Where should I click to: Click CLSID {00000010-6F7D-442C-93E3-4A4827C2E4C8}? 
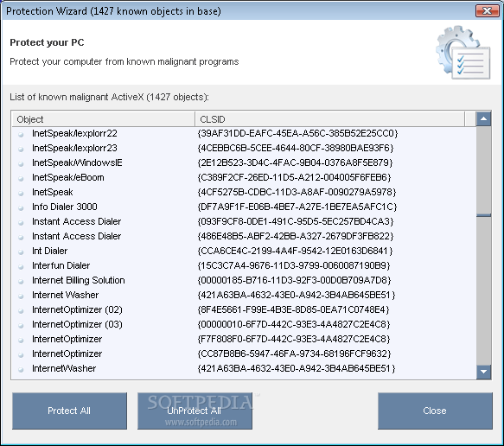pos(294,324)
